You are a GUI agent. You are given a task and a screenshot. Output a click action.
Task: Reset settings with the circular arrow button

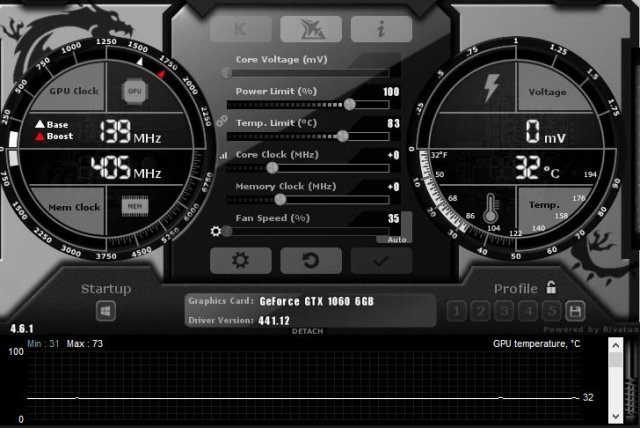[311, 261]
